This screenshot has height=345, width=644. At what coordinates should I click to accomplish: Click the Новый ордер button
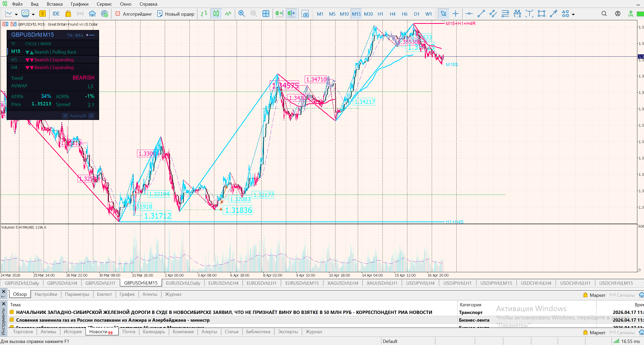coord(176,14)
